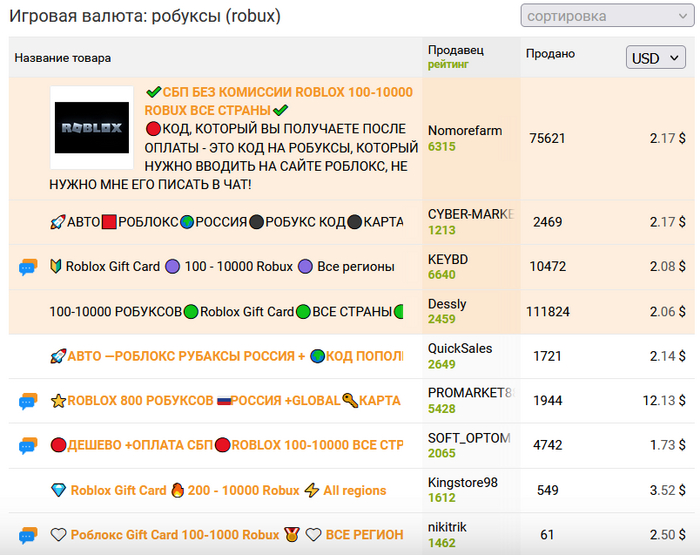
Task: Open seller nikitrik profile
Action: tap(447, 527)
